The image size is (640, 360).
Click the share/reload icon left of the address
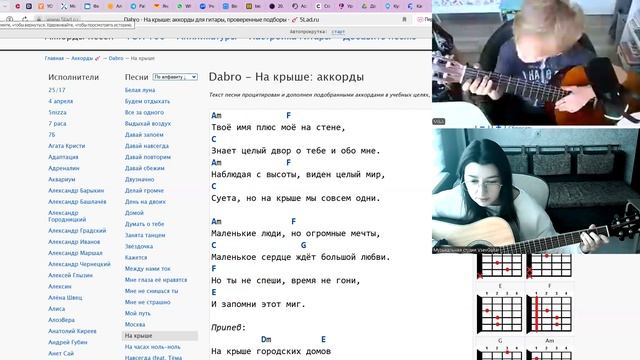point(24,19)
